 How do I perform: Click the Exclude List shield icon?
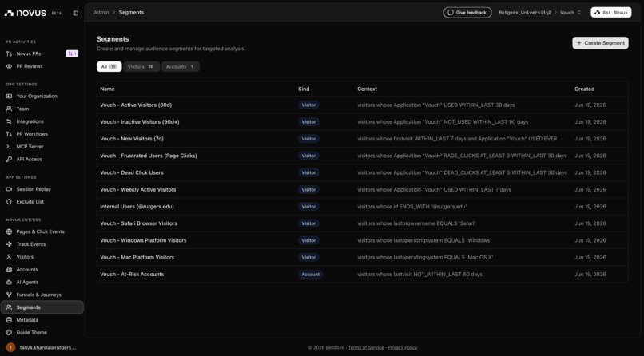[x=9, y=202]
